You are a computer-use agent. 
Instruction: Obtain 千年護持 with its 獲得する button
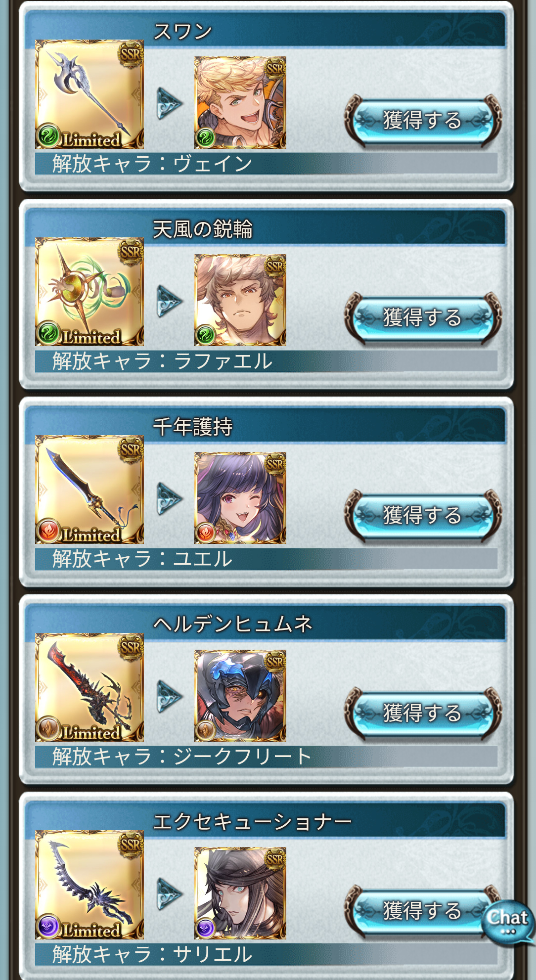tap(423, 515)
